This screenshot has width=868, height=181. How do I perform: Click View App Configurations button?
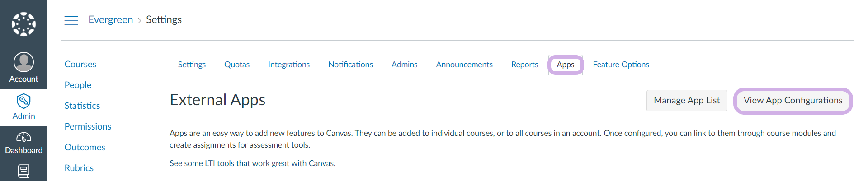pos(793,100)
